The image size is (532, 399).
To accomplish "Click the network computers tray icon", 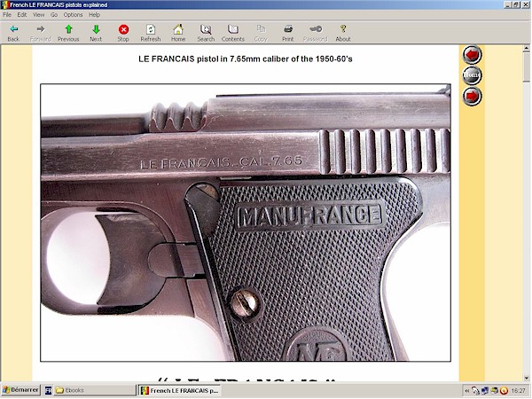I will click(x=485, y=390).
